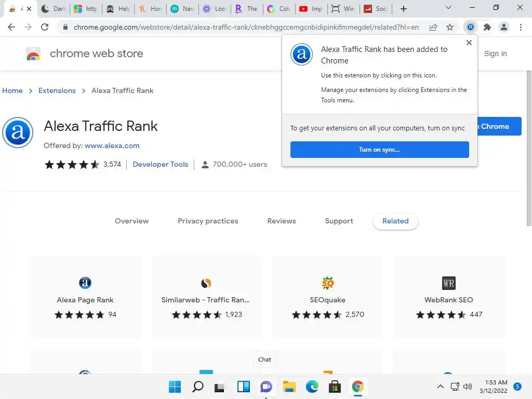
Task: Open the www.alexa.com publisher link
Action: click(112, 145)
